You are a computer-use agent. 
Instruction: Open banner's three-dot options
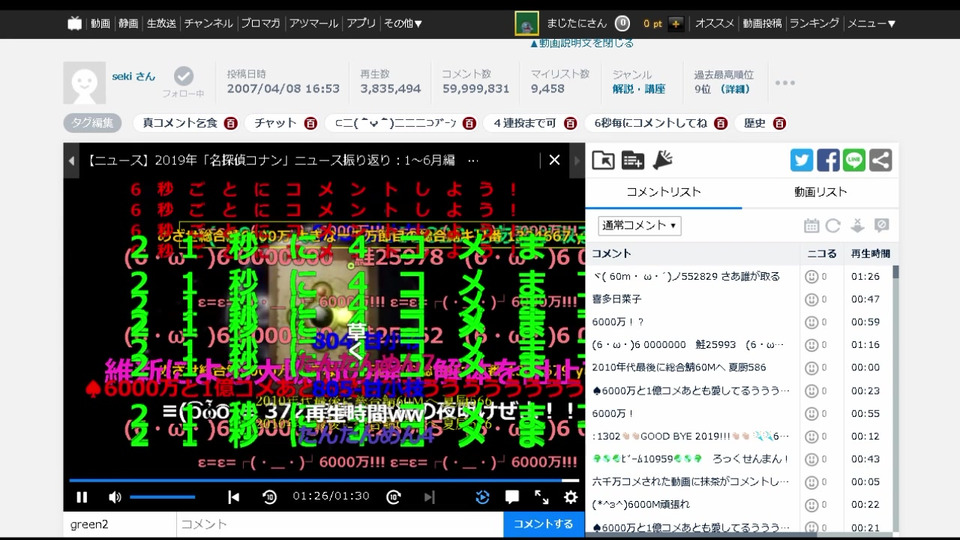pos(473,160)
